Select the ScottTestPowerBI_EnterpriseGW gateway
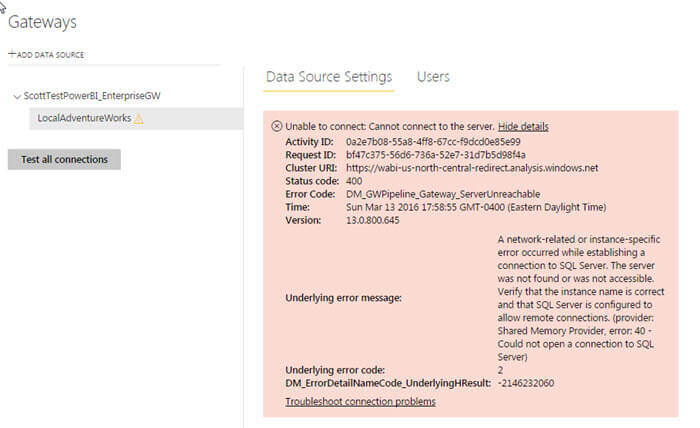700x428 pixels. click(x=92, y=97)
